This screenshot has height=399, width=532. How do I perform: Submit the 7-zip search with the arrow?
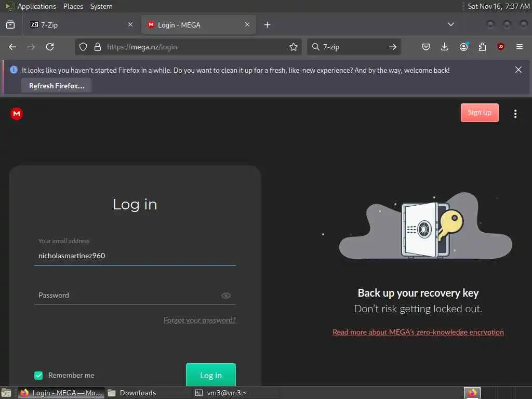tap(393, 47)
